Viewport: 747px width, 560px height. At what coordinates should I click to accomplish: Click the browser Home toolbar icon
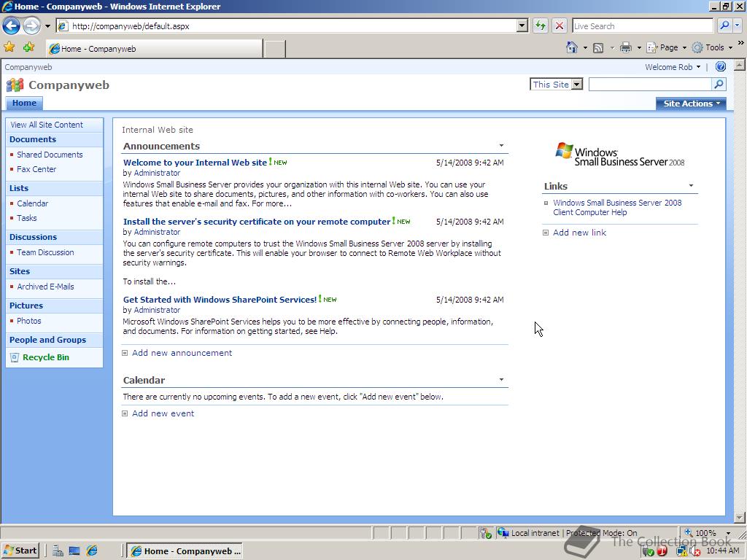click(x=572, y=47)
